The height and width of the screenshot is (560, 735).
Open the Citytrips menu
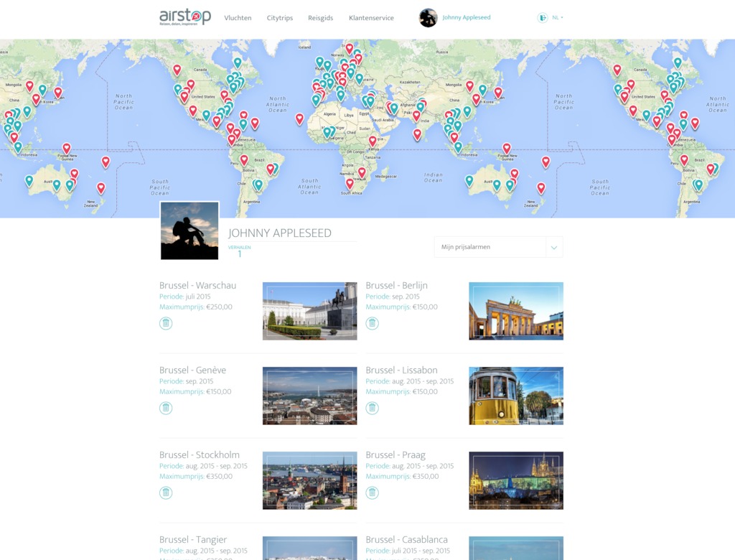point(280,18)
